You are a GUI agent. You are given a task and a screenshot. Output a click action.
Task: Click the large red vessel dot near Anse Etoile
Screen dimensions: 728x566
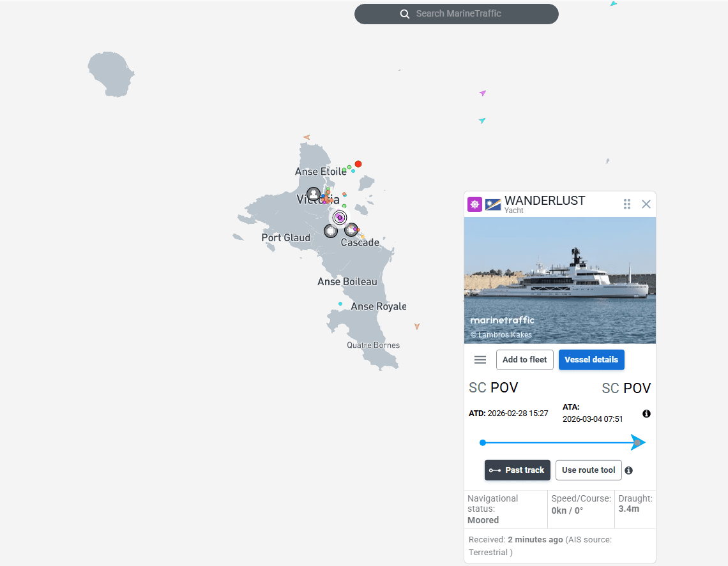pyautogui.click(x=358, y=164)
